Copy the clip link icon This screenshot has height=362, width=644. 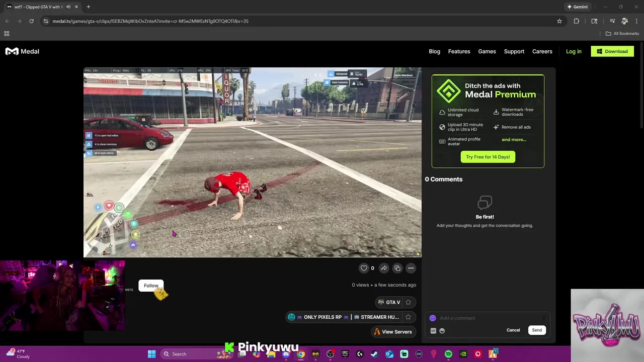397,268
